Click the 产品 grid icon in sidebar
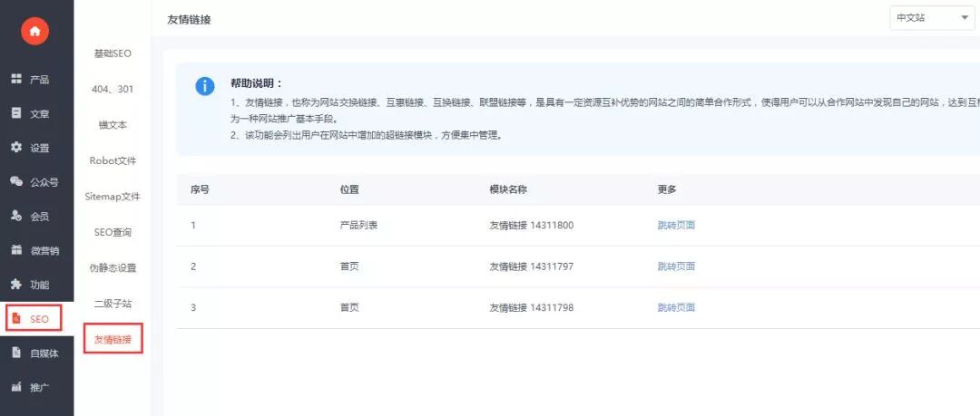 point(17,80)
